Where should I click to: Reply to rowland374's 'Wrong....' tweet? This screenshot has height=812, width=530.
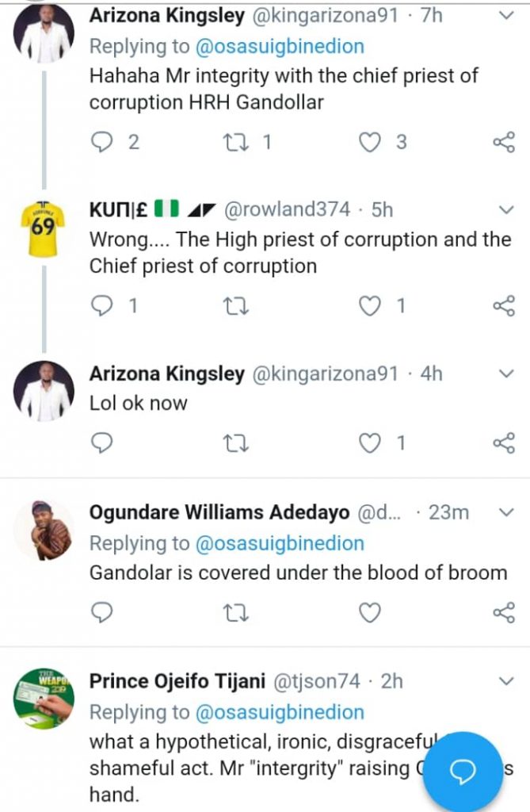pyautogui.click(x=102, y=305)
